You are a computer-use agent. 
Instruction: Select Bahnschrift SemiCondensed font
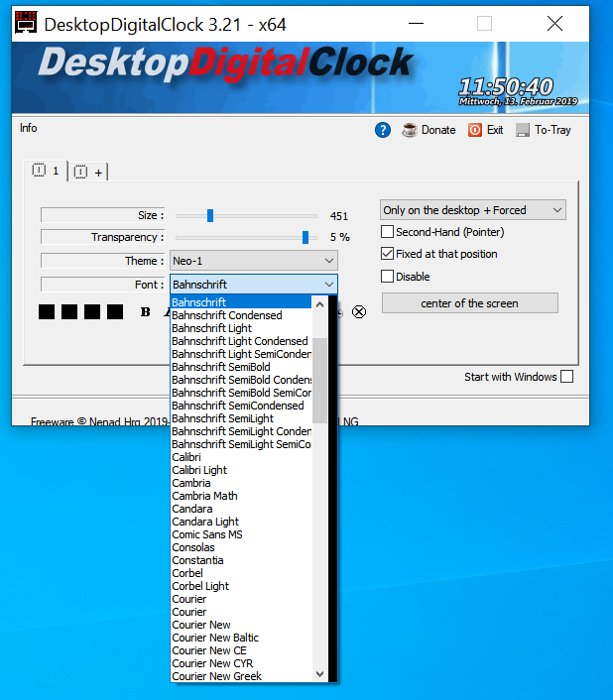pyautogui.click(x=242, y=406)
